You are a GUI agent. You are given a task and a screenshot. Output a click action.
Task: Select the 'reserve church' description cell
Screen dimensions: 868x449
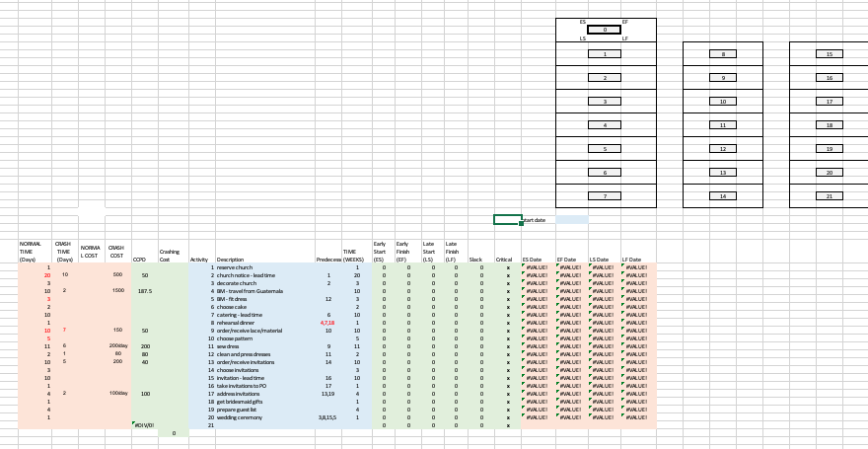click(265, 267)
